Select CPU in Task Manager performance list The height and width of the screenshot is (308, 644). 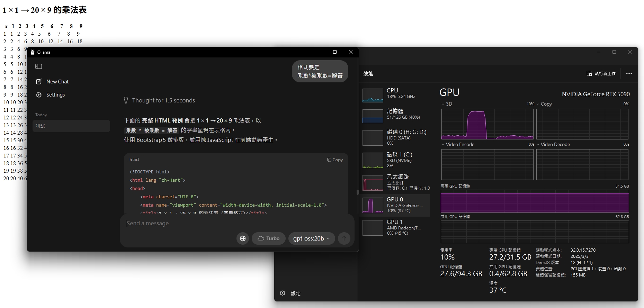coord(395,95)
